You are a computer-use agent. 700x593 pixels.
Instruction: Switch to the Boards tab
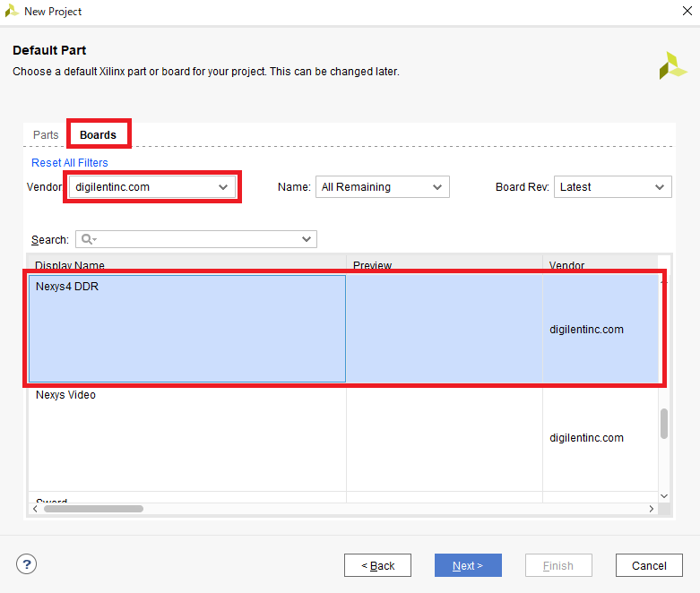[x=98, y=134]
